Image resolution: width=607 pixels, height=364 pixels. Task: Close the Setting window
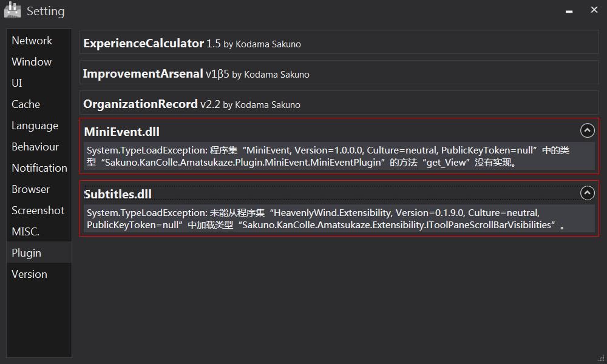[x=594, y=10]
